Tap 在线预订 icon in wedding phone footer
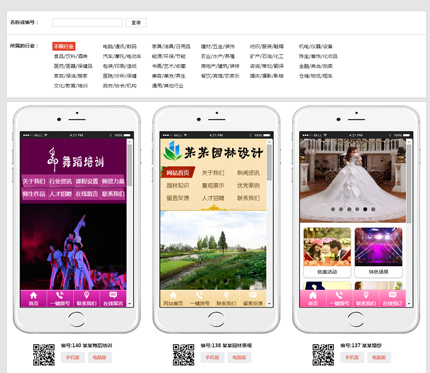The height and width of the screenshot is (373, 430). (392, 295)
